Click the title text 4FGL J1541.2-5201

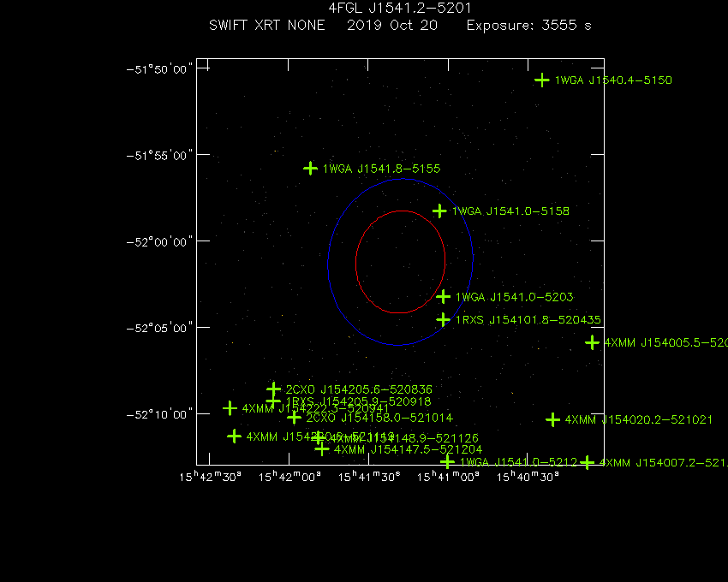tap(400, 8)
